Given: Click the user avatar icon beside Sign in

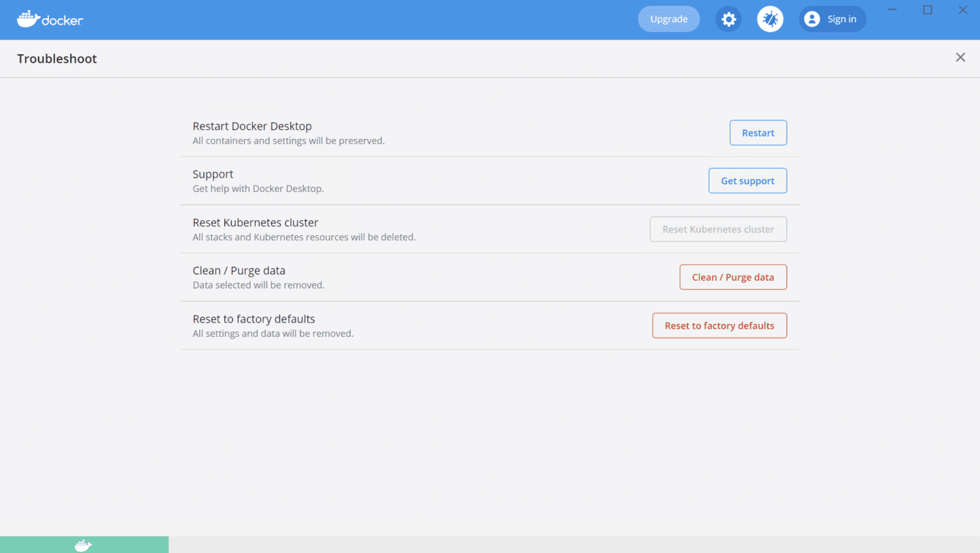Looking at the screenshot, I should click(812, 20).
